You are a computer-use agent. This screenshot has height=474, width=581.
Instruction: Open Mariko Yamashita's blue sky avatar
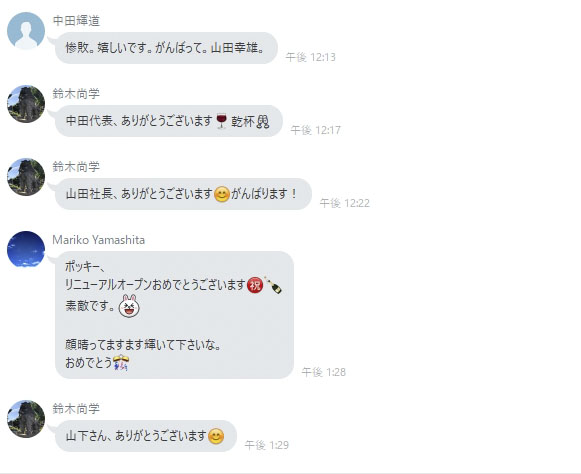[x=26, y=249]
